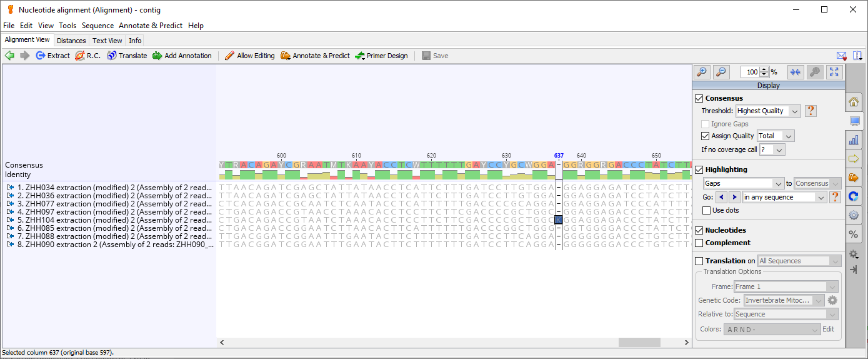Viewport: 868px width, 359px height.
Task: Open the orange Live Annotate side tab
Action: (854, 178)
